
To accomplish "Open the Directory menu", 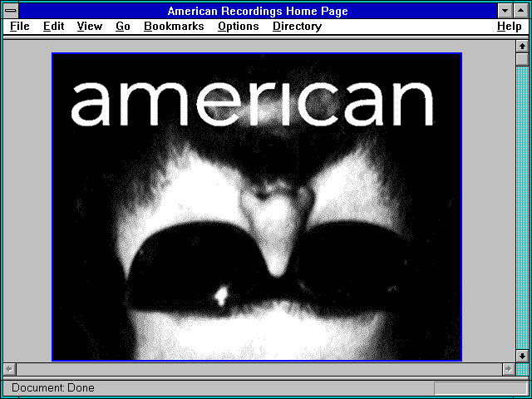I will point(298,27).
